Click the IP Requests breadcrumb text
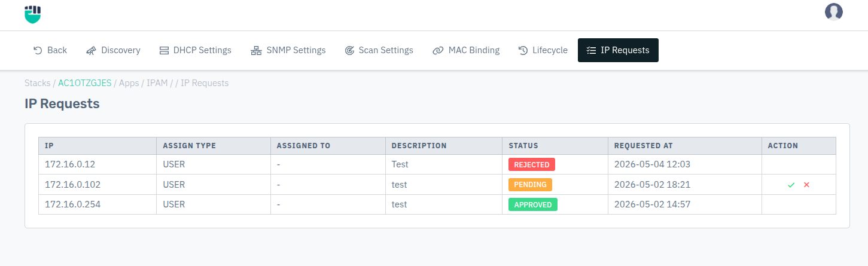 coord(205,83)
